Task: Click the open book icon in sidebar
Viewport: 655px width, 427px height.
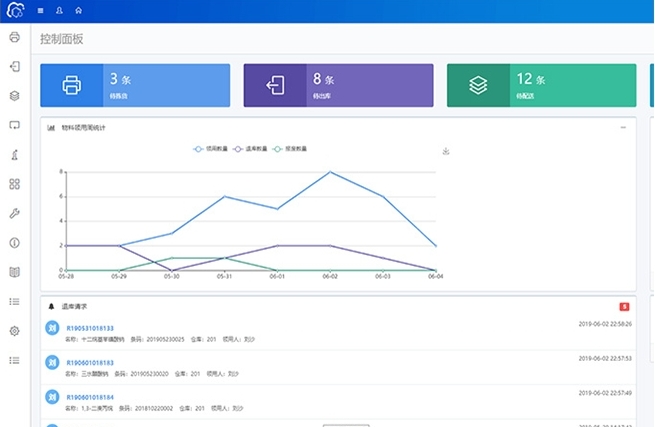Action: pyautogui.click(x=14, y=271)
